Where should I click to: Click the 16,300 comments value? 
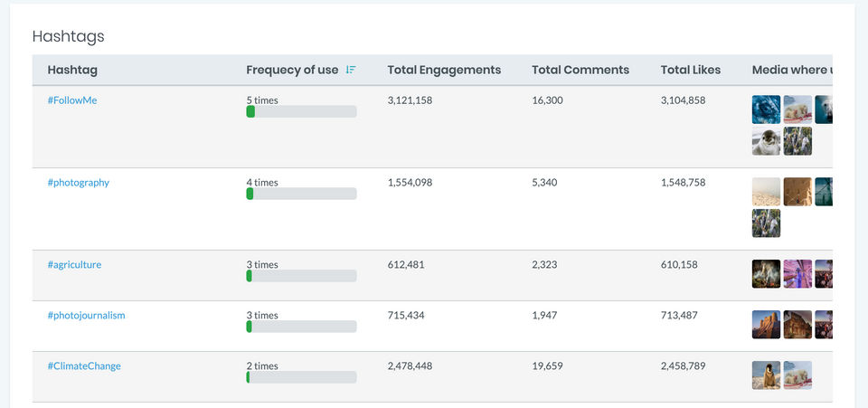point(548,100)
